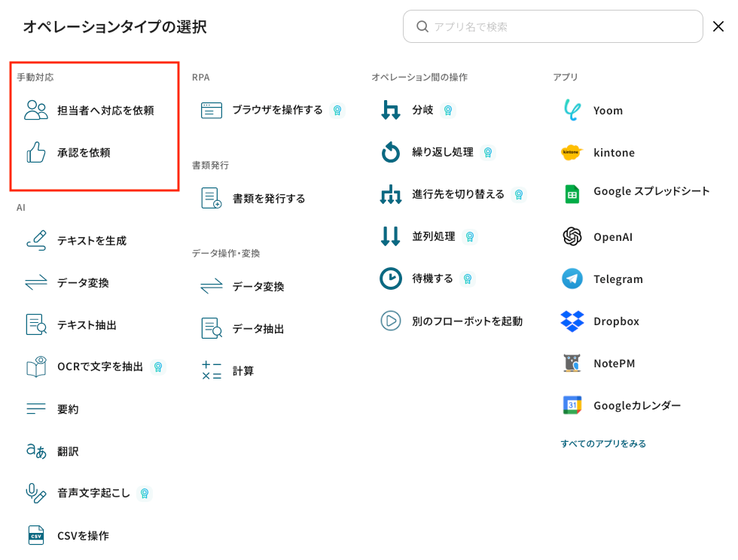Select the 計算 calculator symbols icon
738x560 pixels.
pyautogui.click(x=212, y=371)
